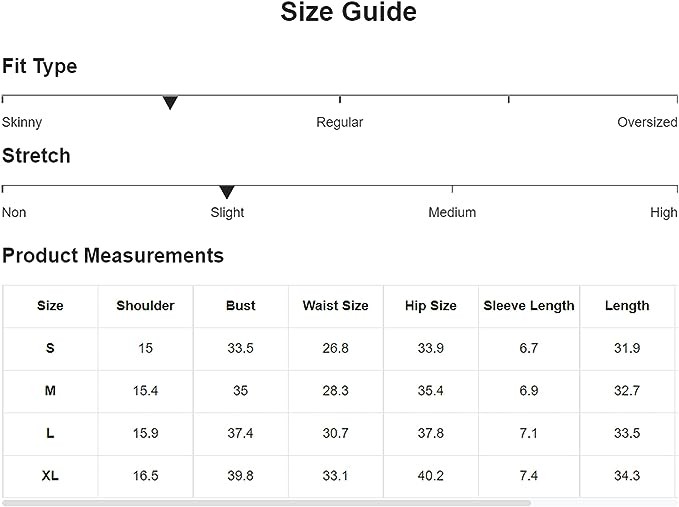Image resolution: width=679 pixels, height=507 pixels.
Task: Click the Length column header
Action: point(627,306)
